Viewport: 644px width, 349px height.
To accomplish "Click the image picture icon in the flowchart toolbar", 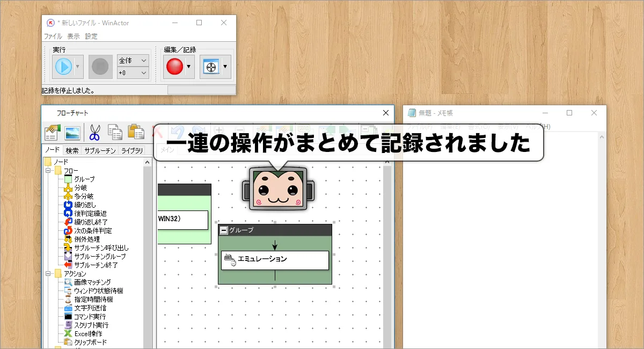I will tap(72, 132).
